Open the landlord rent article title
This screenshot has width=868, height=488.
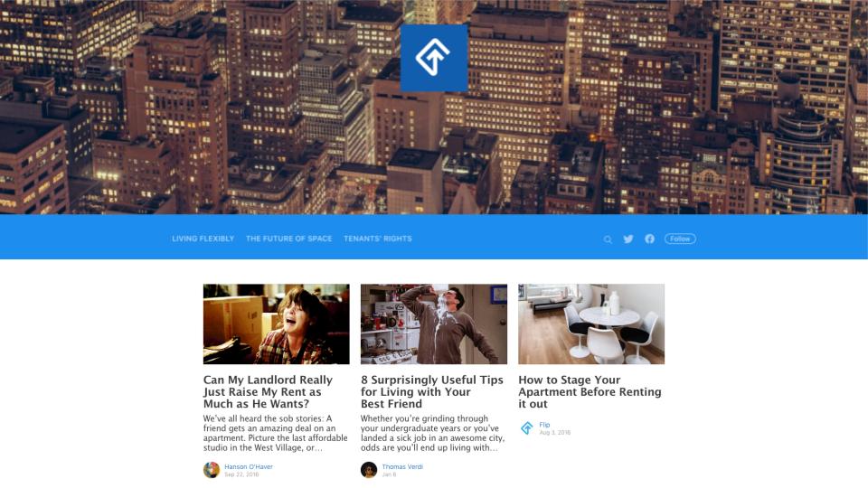pyautogui.click(x=268, y=391)
